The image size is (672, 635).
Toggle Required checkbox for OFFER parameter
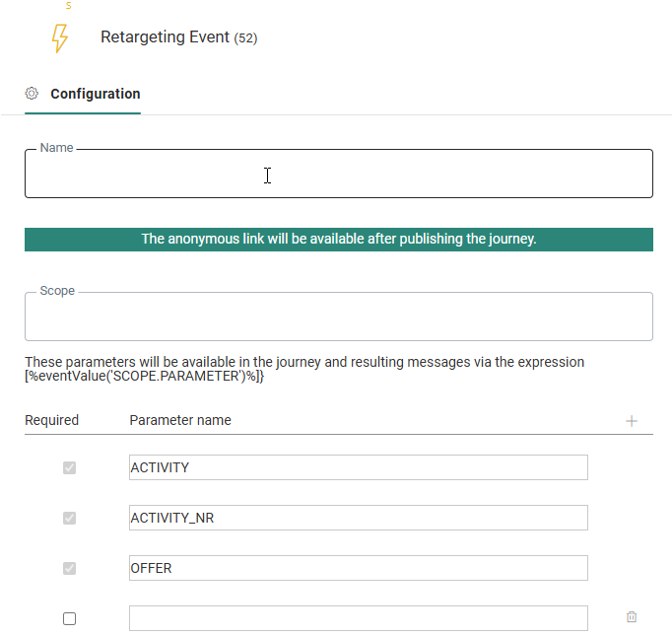pyautogui.click(x=69, y=568)
